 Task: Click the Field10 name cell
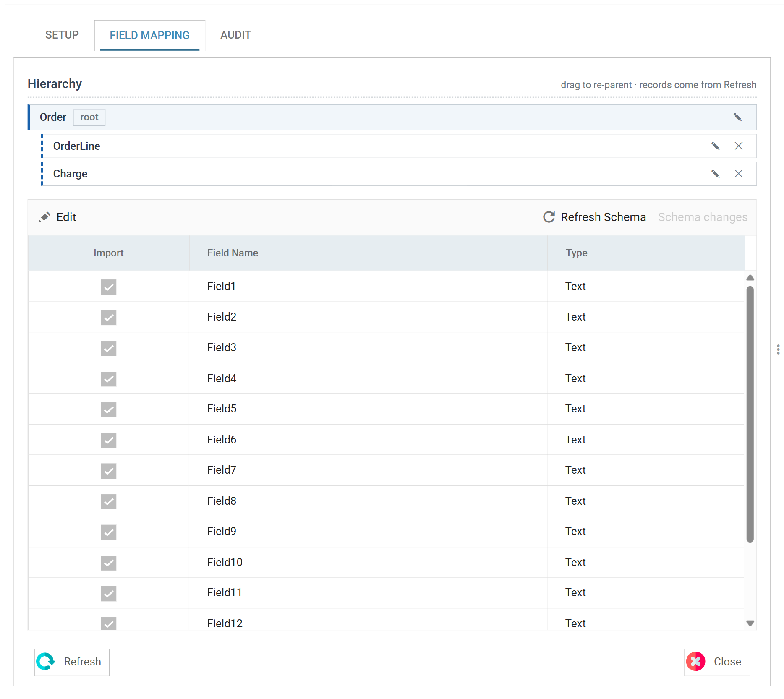click(368, 562)
